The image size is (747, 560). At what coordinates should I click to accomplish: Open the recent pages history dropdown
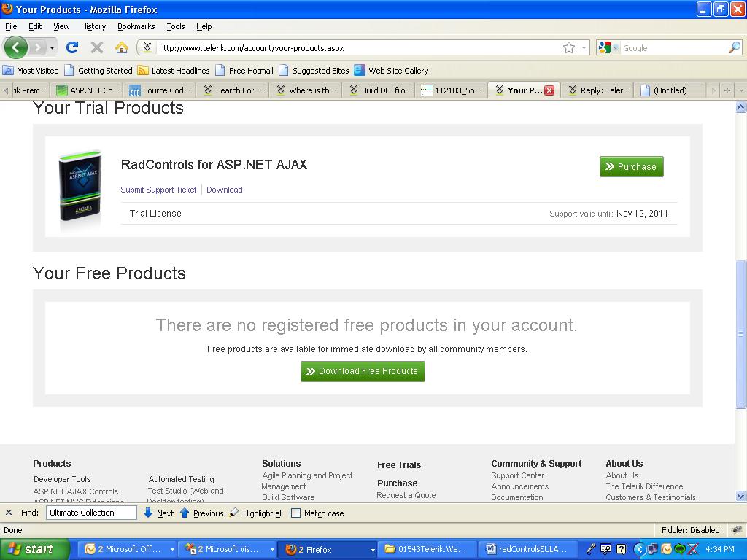[52, 47]
